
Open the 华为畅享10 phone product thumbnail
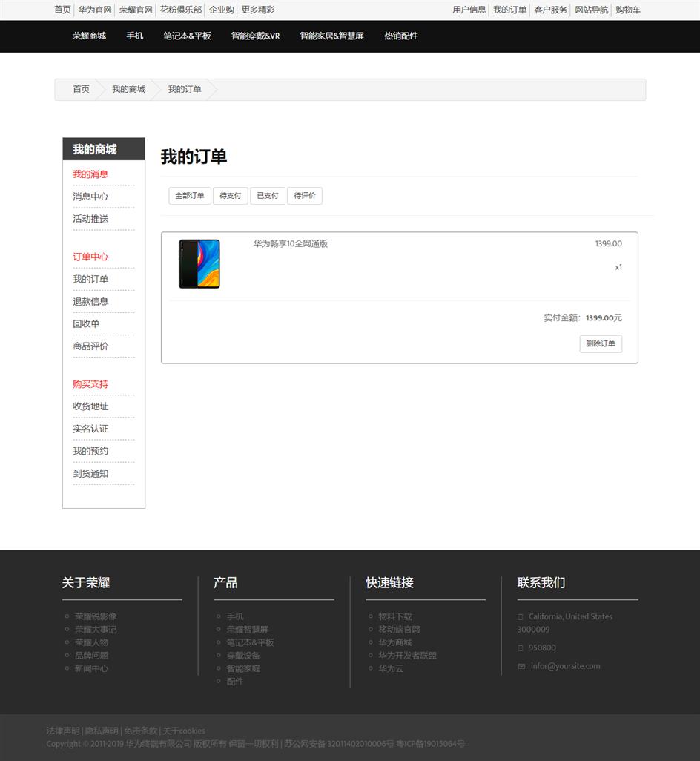[x=199, y=263]
